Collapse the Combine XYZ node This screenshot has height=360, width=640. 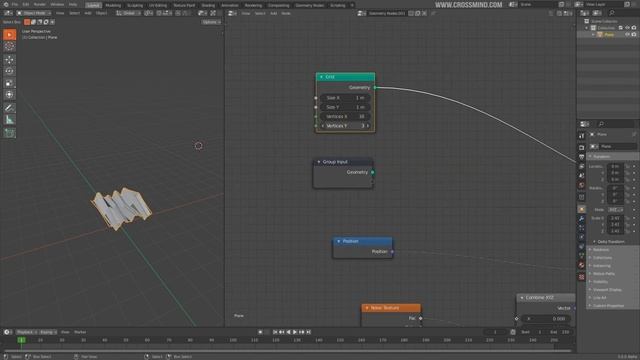[x=522, y=298]
